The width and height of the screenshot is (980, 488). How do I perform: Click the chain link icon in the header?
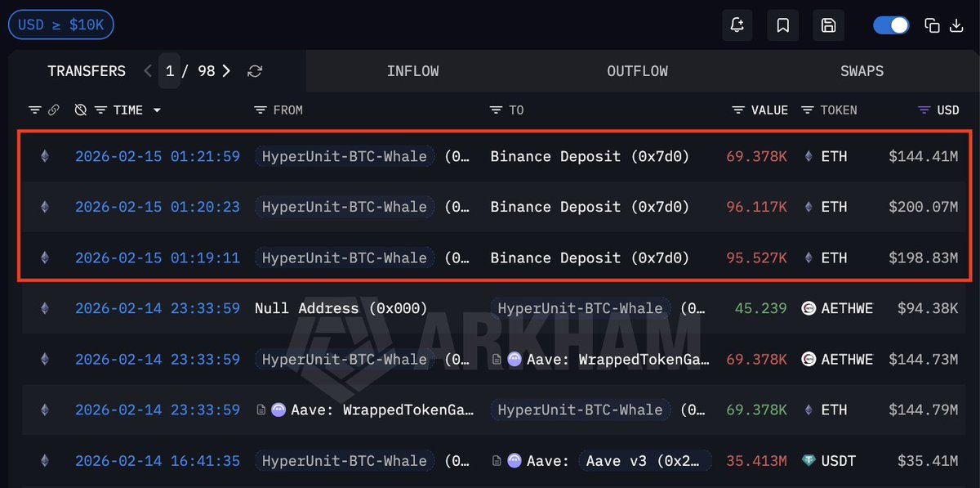pyautogui.click(x=52, y=109)
